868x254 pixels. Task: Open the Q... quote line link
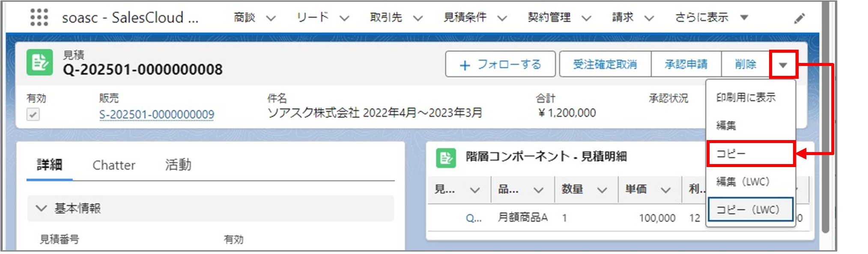(x=474, y=218)
